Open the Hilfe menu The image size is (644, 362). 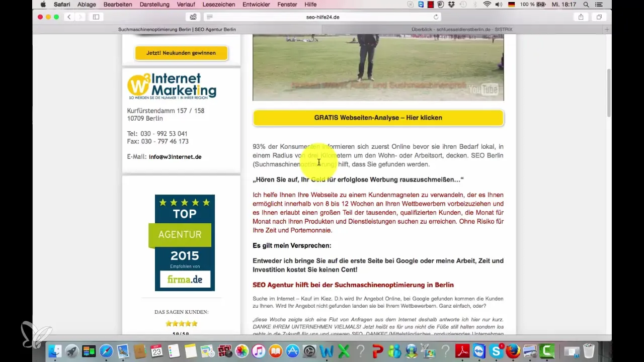(x=310, y=5)
